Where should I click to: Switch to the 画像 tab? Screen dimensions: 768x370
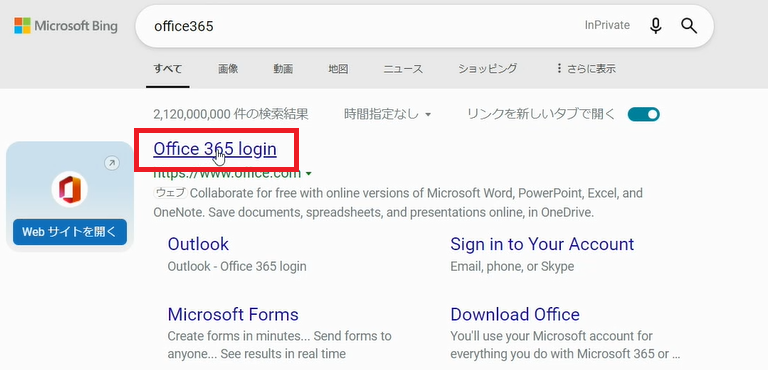(228, 69)
